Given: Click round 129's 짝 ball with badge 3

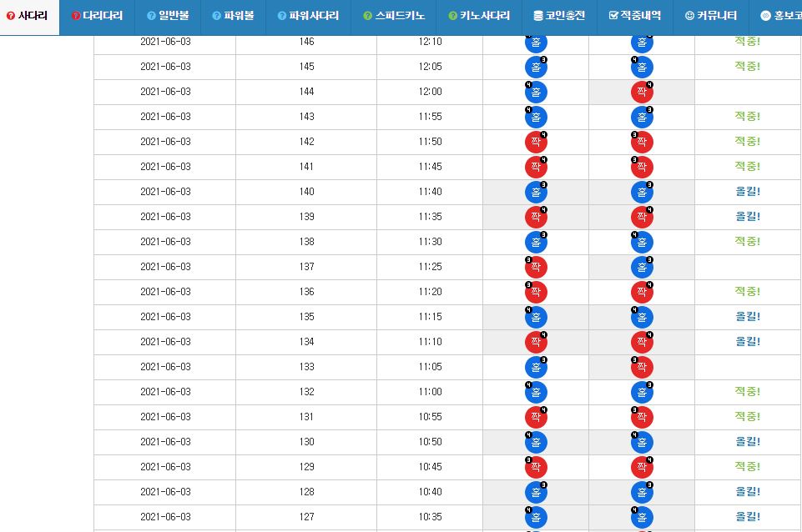Looking at the screenshot, I should coord(536,468).
